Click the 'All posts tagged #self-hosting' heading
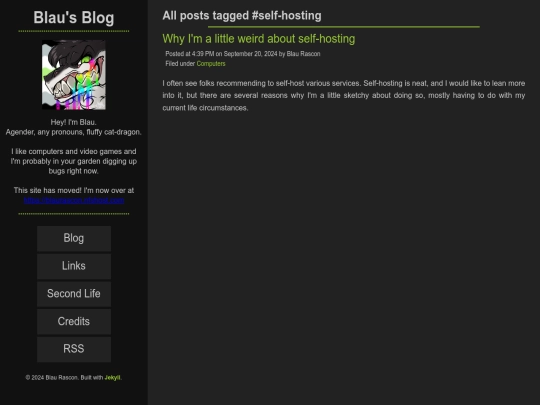 tap(242, 15)
